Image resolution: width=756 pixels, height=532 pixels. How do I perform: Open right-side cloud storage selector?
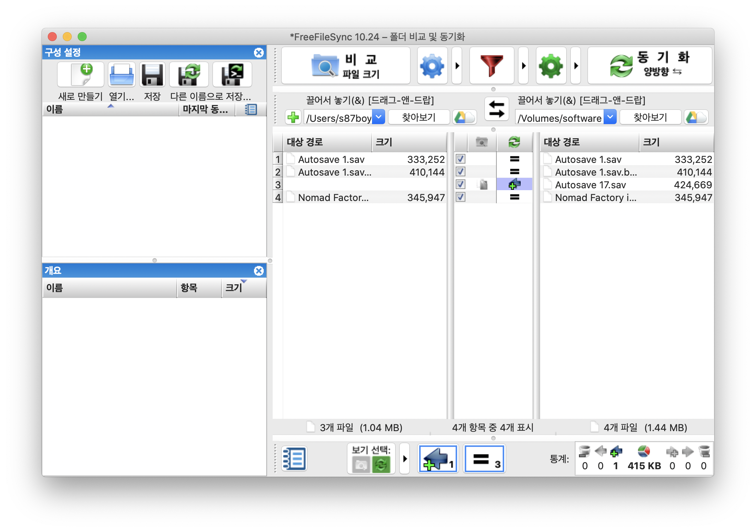(696, 117)
